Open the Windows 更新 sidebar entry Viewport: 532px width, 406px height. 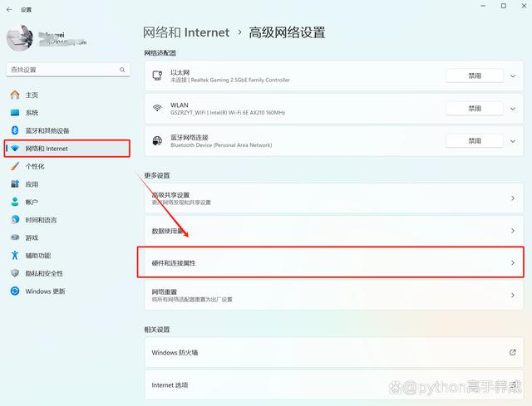click(x=67, y=291)
